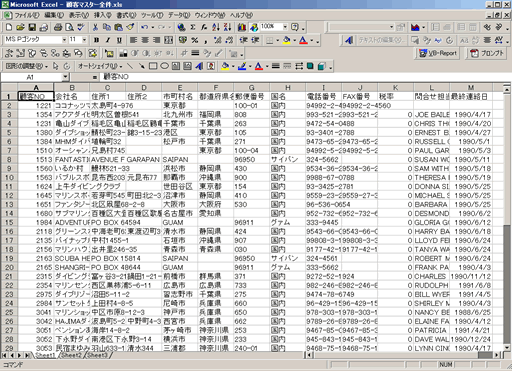This screenshot has width=512, height=371.
Task: Toggle the Select Objects arrow pointer
Action: 56,66
